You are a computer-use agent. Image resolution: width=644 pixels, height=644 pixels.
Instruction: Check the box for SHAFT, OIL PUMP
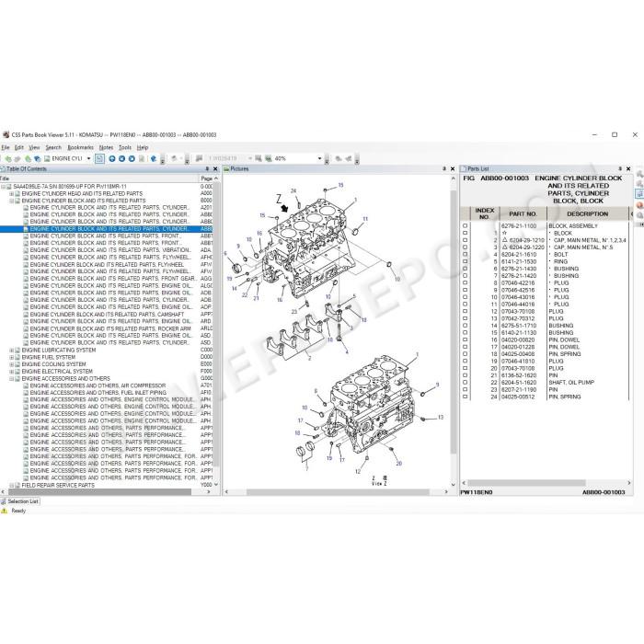465,383
